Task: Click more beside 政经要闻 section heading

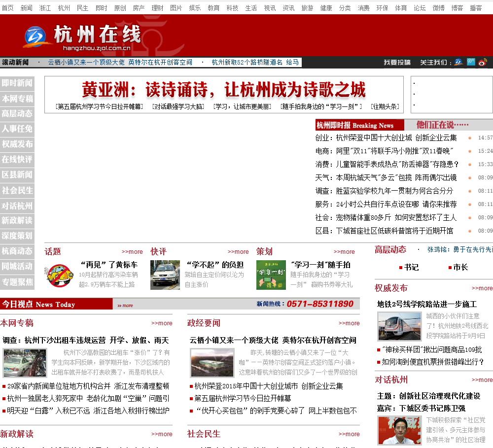Action: (349, 323)
